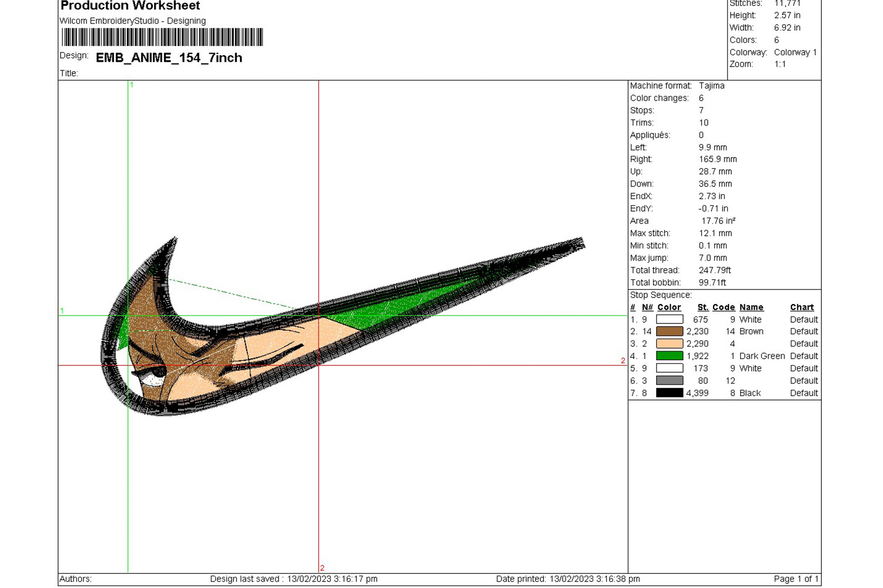Select the Dark Green color swatch
This screenshot has height=588, width=883.
click(x=669, y=356)
